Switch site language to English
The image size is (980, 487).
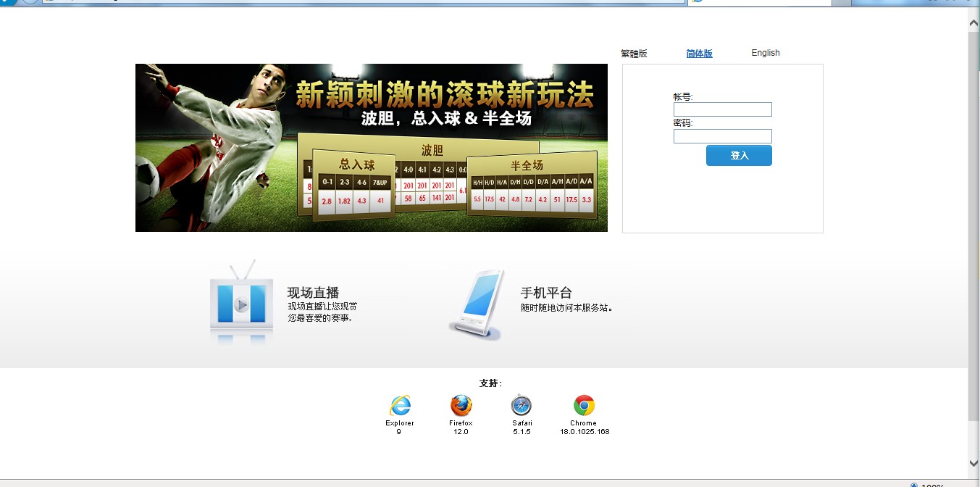(765, 52)
